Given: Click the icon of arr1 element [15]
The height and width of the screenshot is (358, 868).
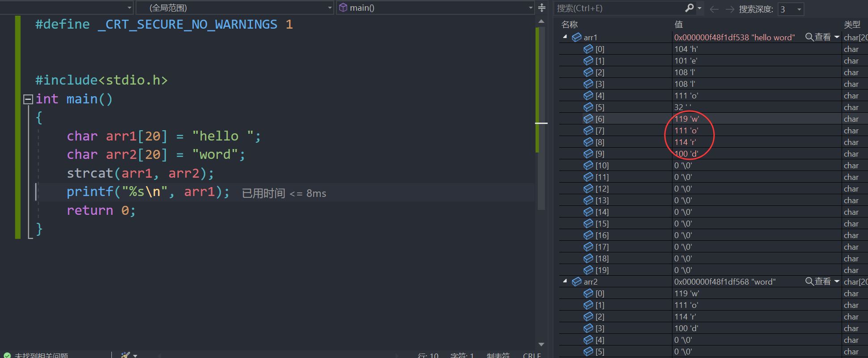Looking at the screenshot, I should (588, 223).
